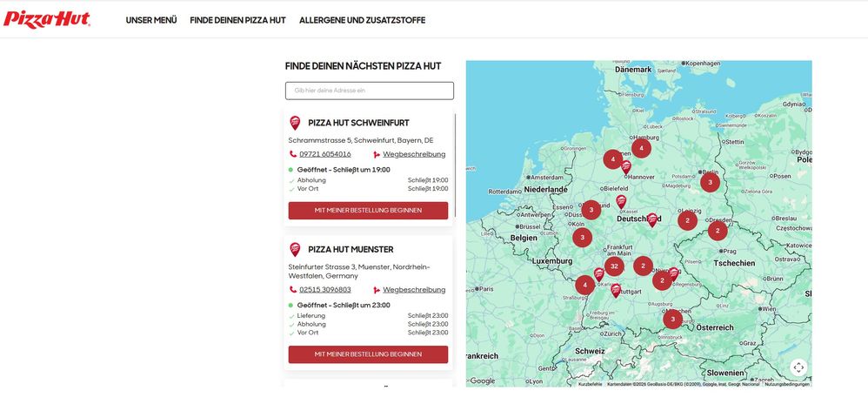Open the 3 cluster near Dortmund
Image resolution: width=868 pixels, height=404 pixels.
(x=591, y=210)
